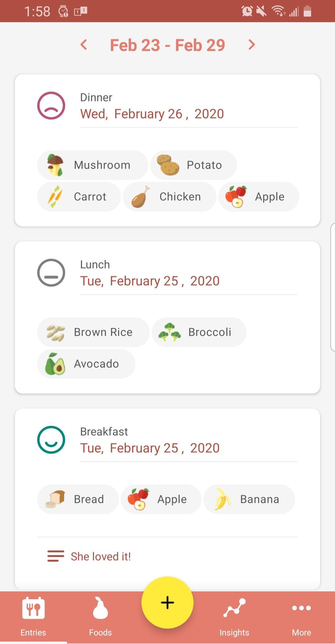Open the "She loved it!" note
Viewport: 335px width, 644px height.
[100, 557]
